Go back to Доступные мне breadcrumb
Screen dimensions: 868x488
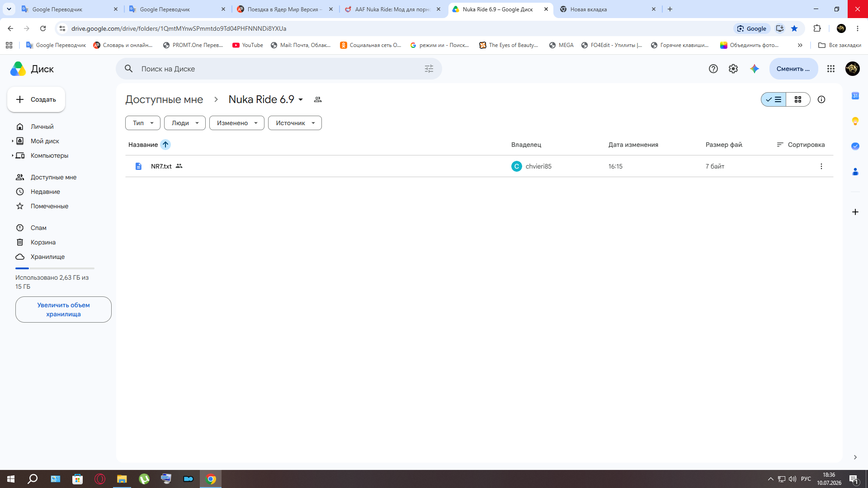[164, 99]
